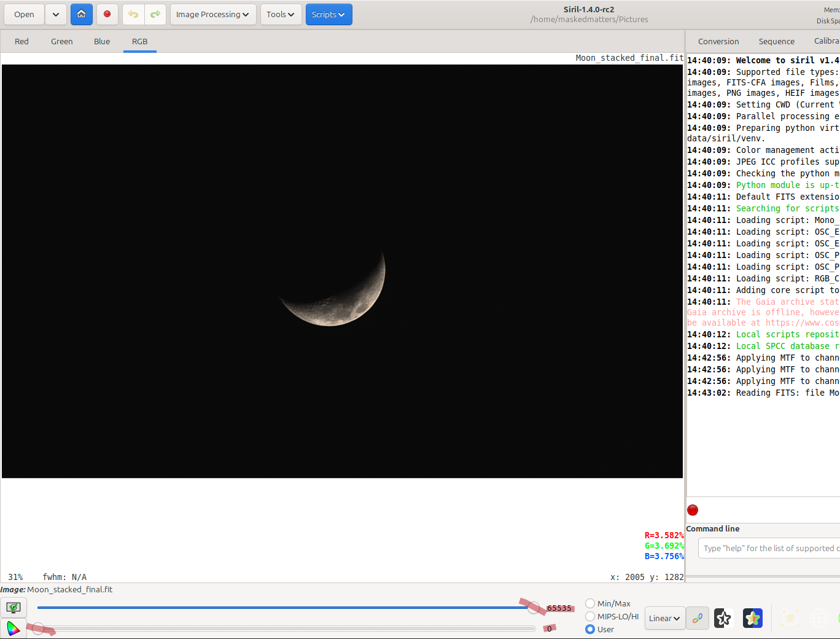Open the Linear display mode dropdown

coord(664,618)
